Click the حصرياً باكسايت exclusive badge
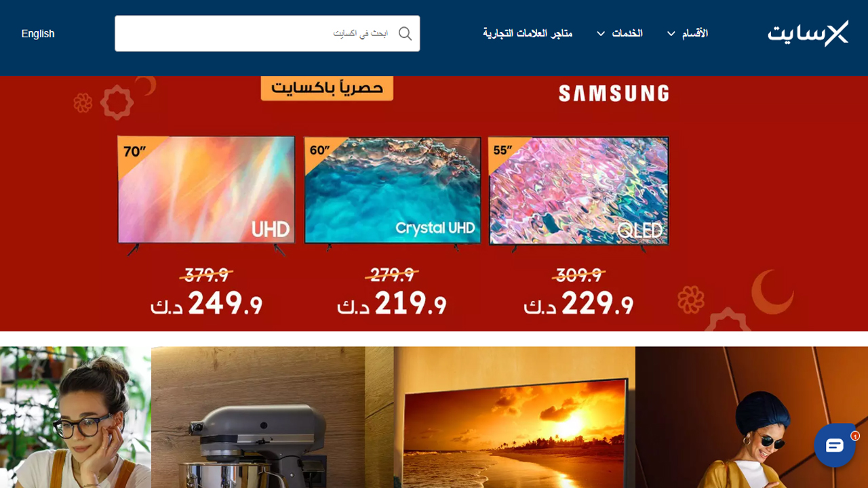This screenshot has width=868, height=488. click(327, 87)
